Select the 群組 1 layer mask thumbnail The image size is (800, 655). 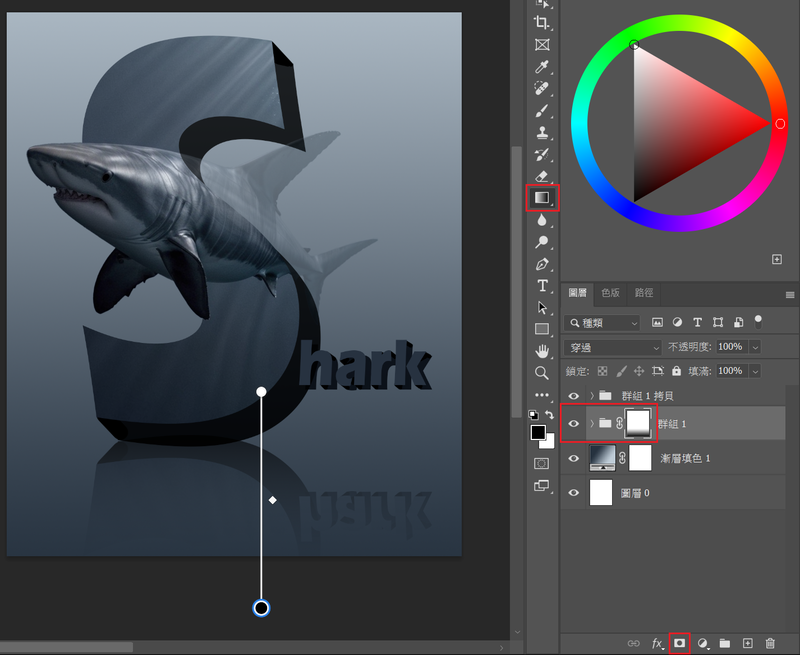click(x=637, y=424)
